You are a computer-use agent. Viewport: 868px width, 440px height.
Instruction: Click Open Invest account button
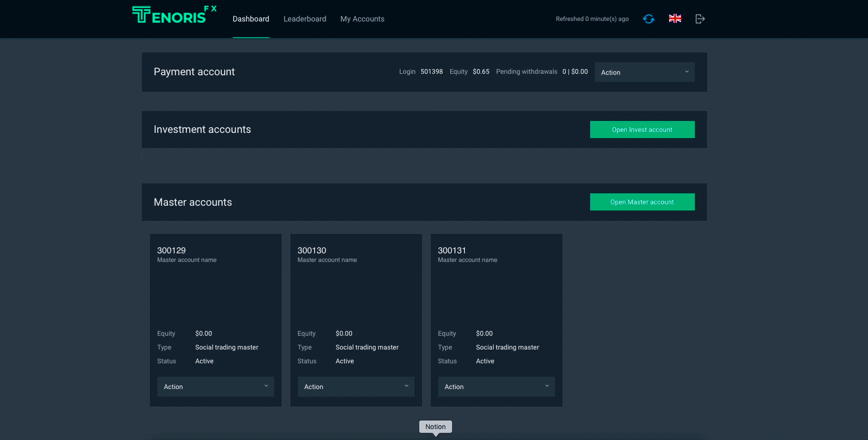pyautogui.click(x=642, y=130)
